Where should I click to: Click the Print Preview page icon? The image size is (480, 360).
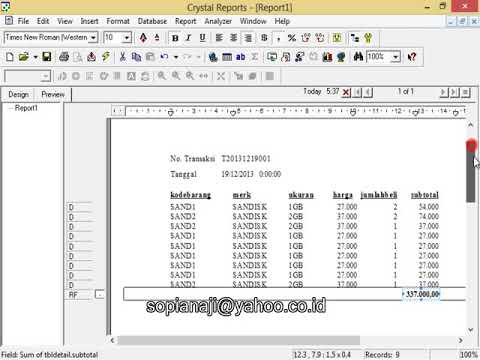pos(78,57)
